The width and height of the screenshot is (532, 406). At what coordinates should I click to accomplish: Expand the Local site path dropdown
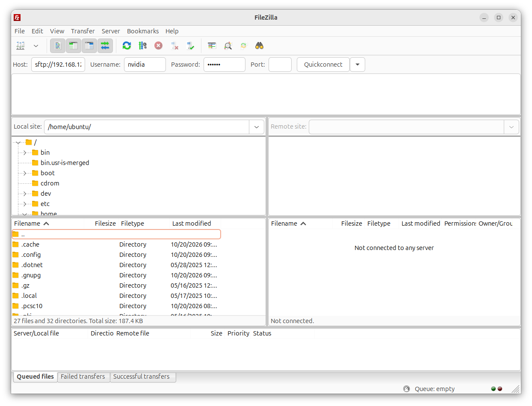[257, 127]
